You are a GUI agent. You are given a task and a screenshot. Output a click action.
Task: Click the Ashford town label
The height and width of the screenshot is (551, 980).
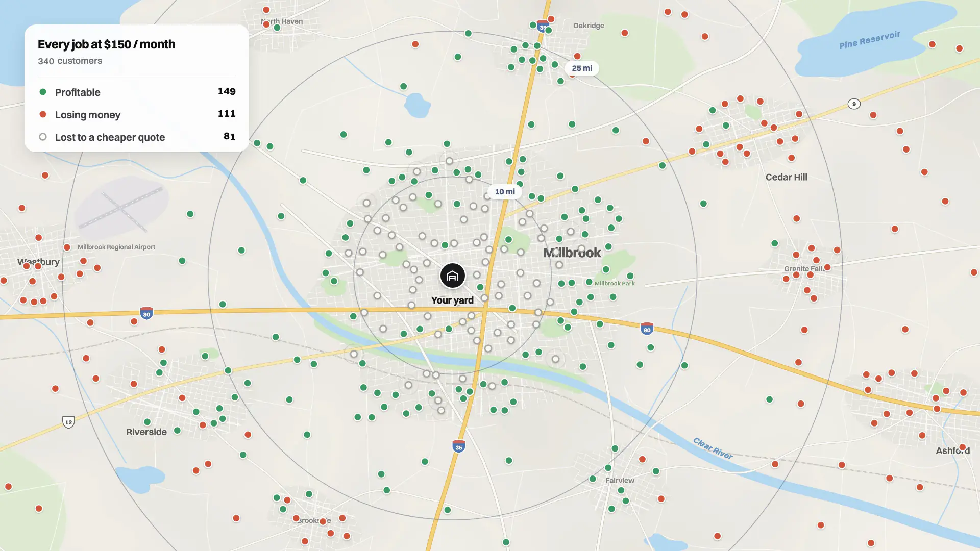[x=952, y=450]
